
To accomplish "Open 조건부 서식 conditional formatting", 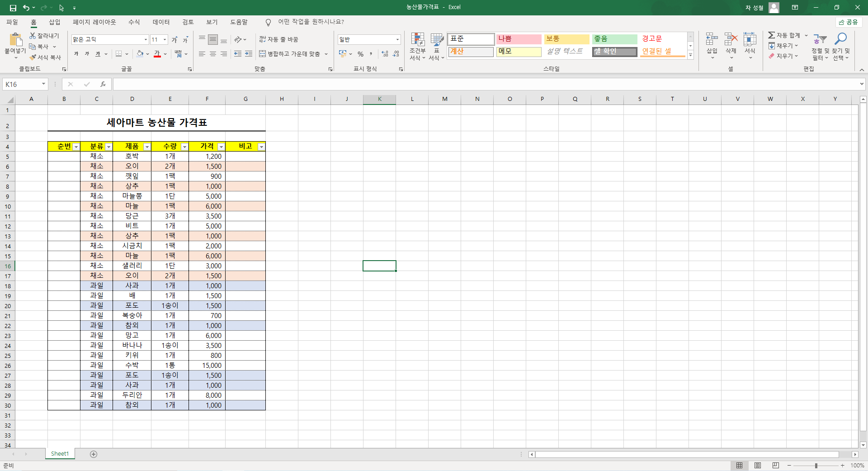I will (418, 47).
